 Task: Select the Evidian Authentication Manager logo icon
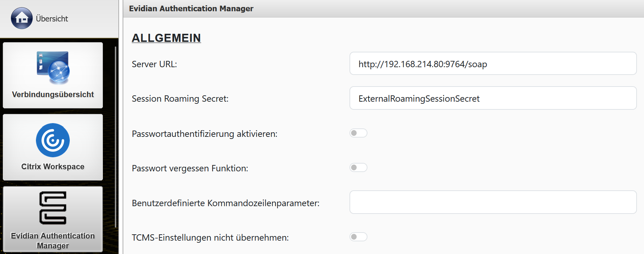tap(53, 208)
